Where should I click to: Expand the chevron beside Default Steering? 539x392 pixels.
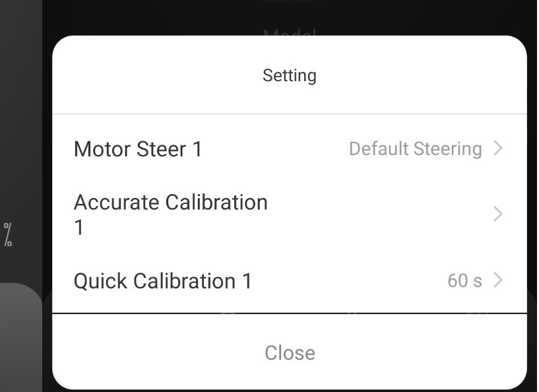pyautogui.click(x=498, y=148)
